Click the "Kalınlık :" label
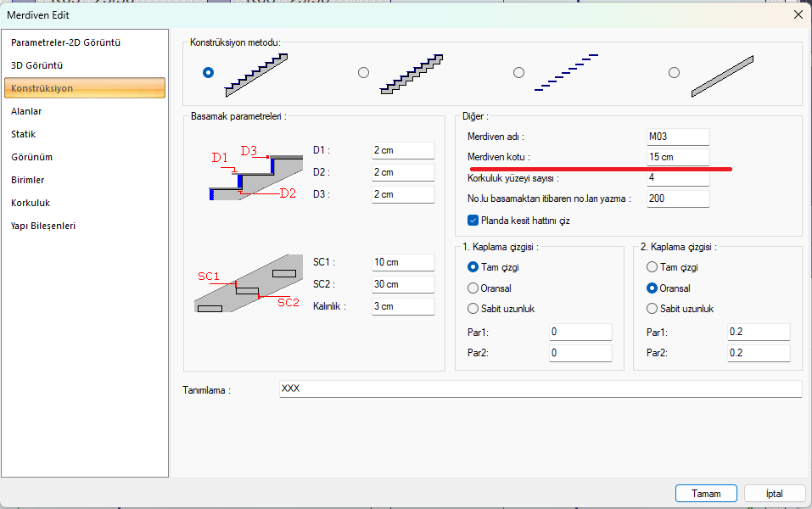 coord(329,306)
